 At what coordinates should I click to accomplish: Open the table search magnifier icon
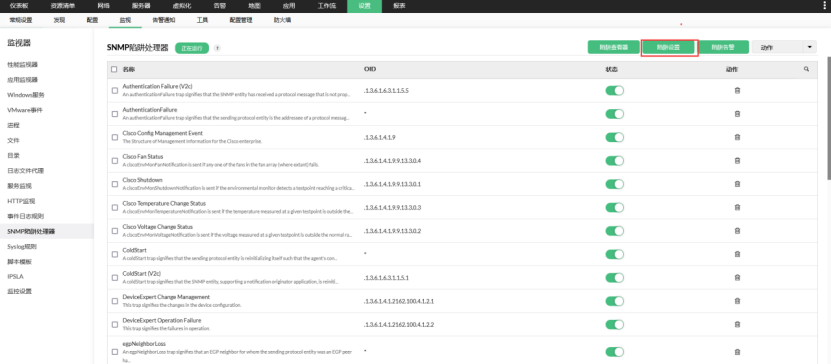click(806, 69)
